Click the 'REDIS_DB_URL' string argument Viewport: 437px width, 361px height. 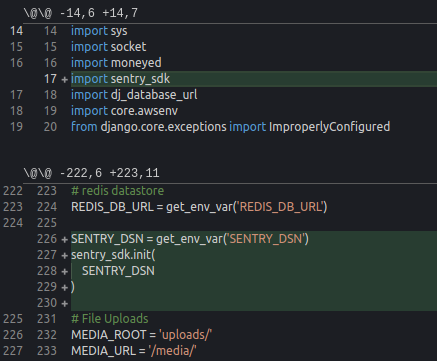pyautogui.click(x=282, y=207)
